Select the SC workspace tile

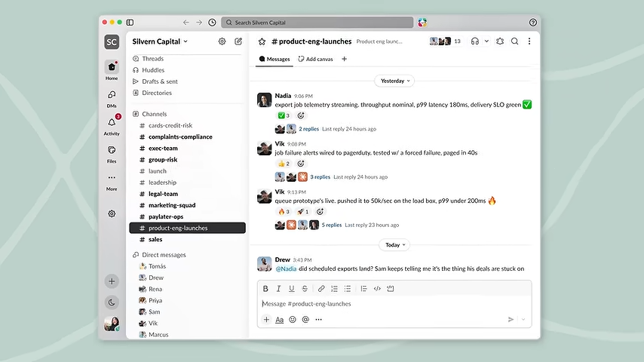[x=112, y=42]
